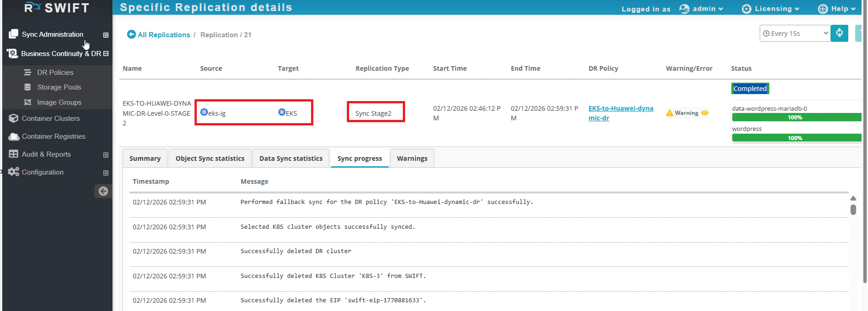Open the Licensing dropdown menu
This screenshot has width=868, height=311.
coord(777,9)
